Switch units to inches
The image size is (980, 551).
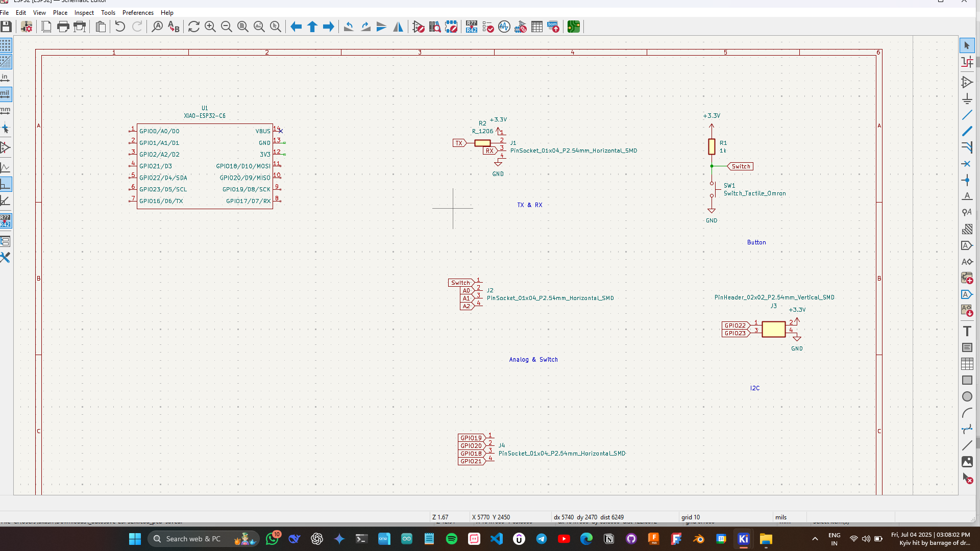6,78
